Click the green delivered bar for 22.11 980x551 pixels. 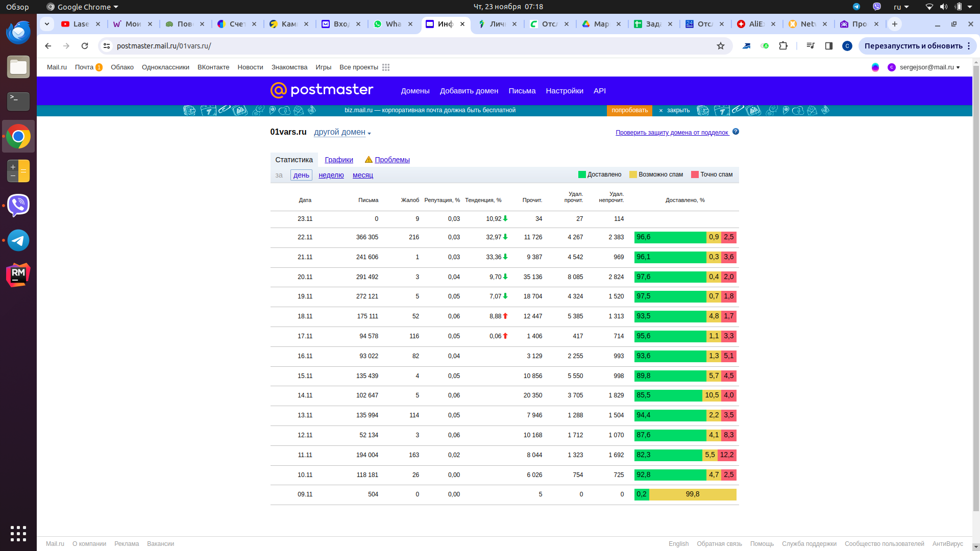[x=670, y=237]
